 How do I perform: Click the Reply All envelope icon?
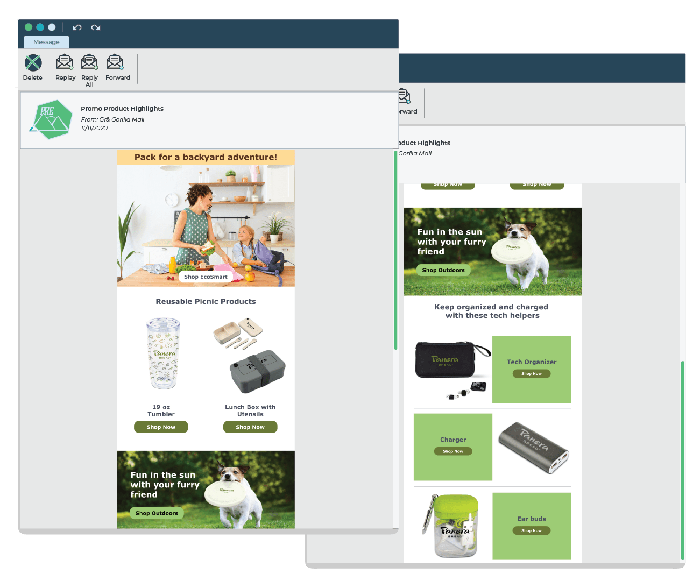point(89,62)
